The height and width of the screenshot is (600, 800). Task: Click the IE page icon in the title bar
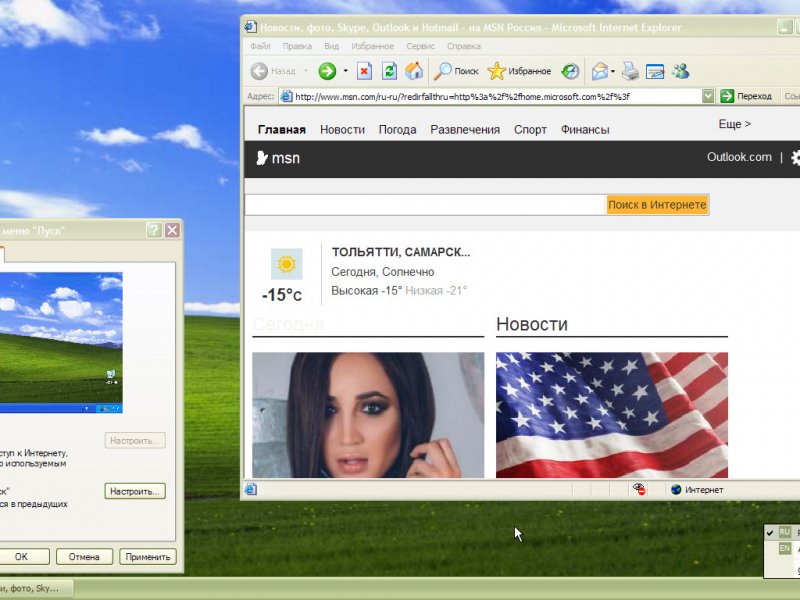[x=250, y=27]
